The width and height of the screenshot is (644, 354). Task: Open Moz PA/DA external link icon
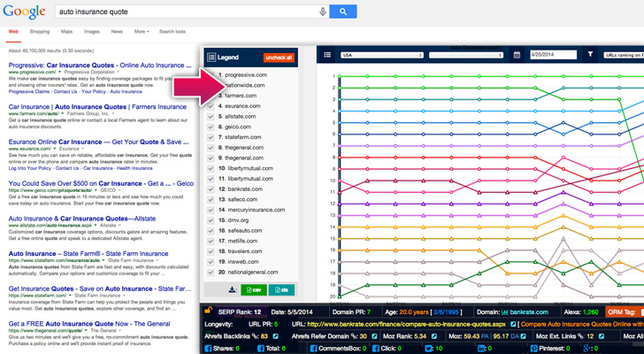524,336
